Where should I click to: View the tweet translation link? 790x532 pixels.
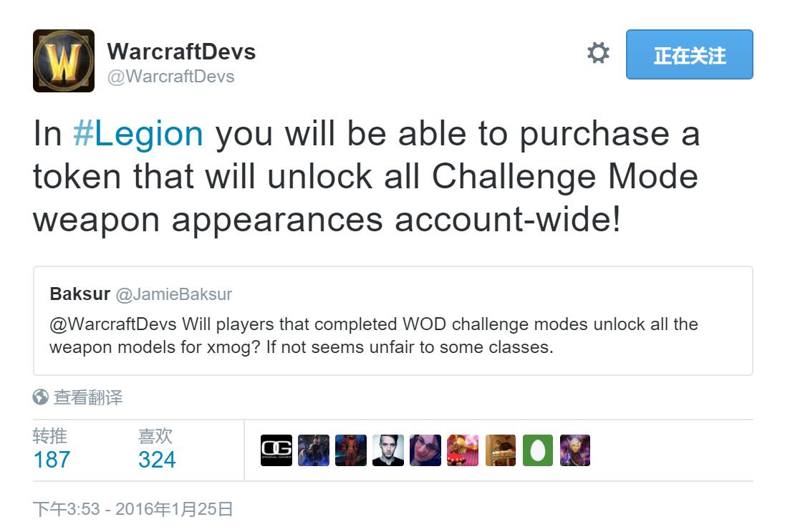tap(88, 397)
